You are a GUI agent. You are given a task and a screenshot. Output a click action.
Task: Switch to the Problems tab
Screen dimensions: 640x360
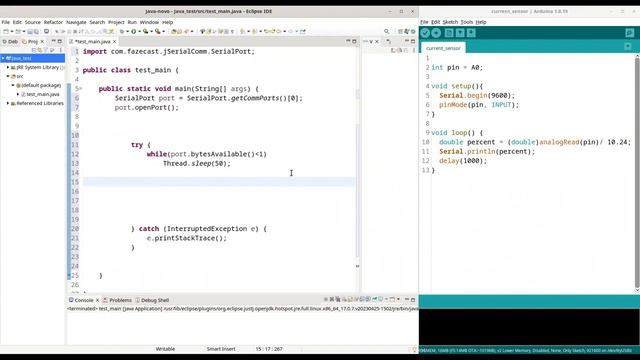pos(117,300)
